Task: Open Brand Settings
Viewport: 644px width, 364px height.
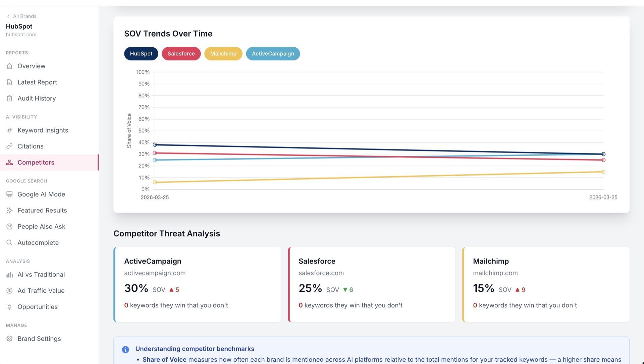Action: coord(49,339)
